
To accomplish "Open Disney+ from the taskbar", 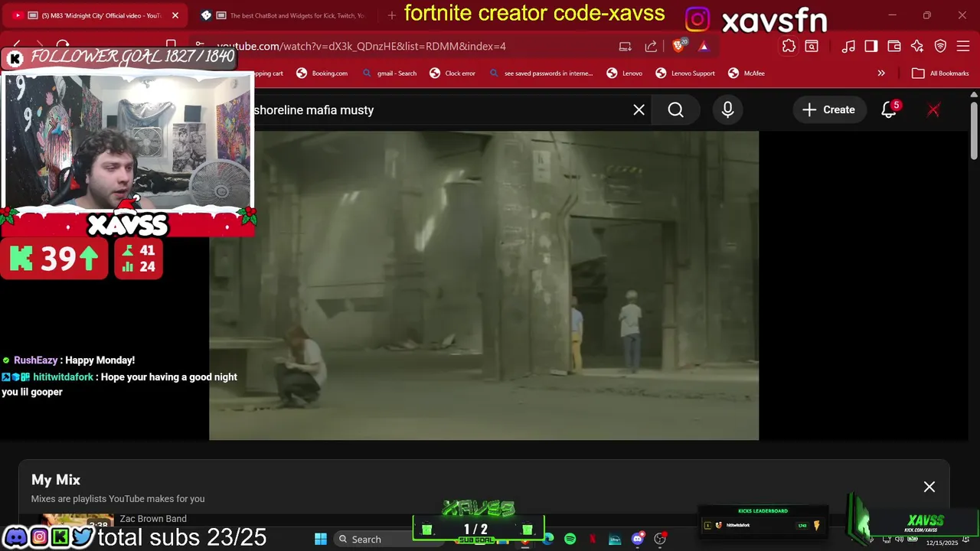I will click(x=615, y=539).
